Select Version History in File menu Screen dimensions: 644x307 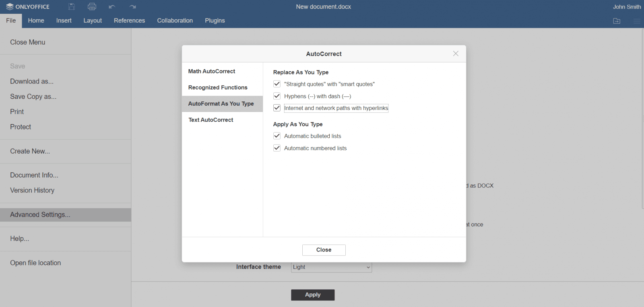coord(32,190)
